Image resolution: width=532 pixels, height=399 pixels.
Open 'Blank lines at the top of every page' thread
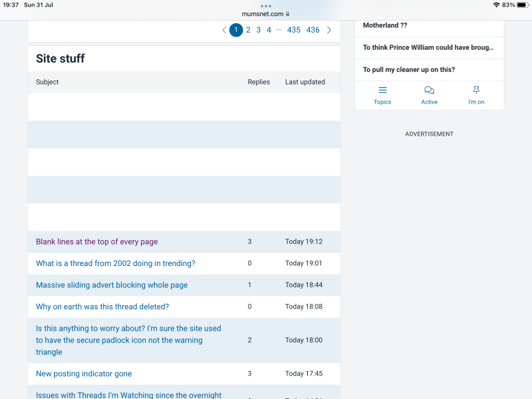(x=97, y=242)
